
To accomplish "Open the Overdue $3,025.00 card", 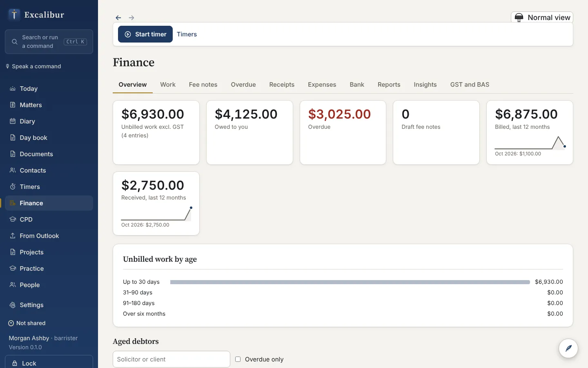I will click(343, 132).
